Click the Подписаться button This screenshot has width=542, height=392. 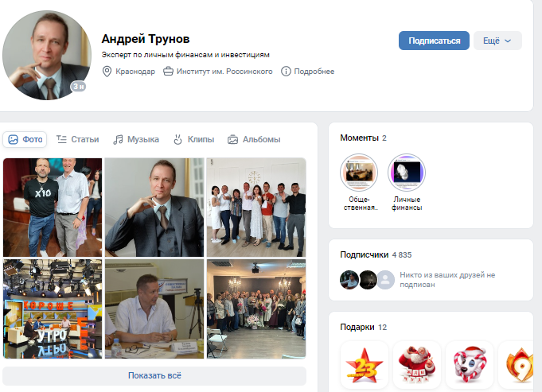[x=434, y=41]
